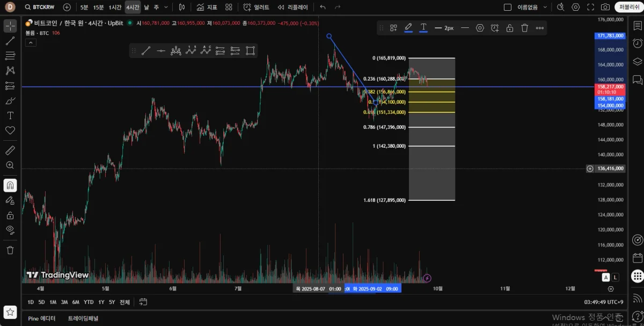
Task: Set range to 1D
Action: pos(31,302)
